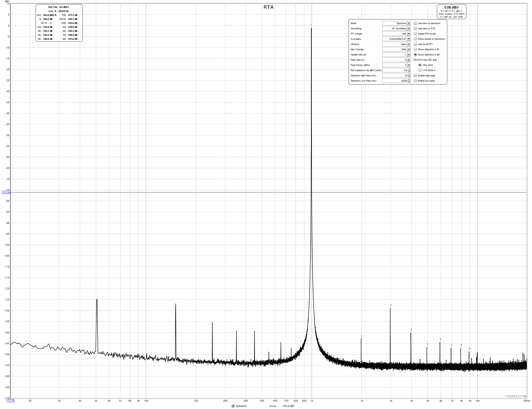Open the Update Interval dropdown
Image resolution: width=532 pixels, height=409 pixels.
click(396, 55)
